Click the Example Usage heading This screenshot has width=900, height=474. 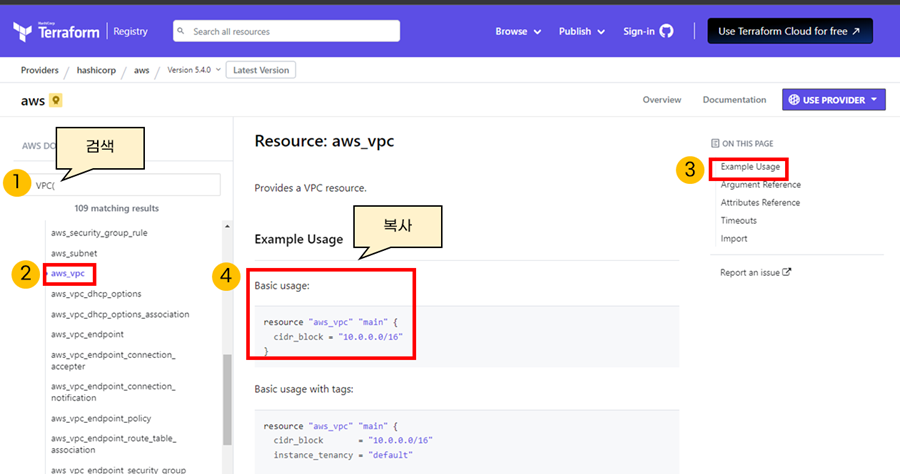pyautogui.click(x=298, y=239)
